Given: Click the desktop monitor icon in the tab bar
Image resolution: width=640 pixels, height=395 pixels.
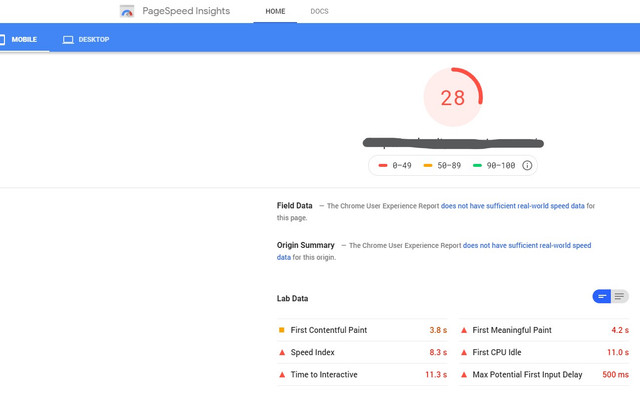Looking at the screenshot, I should click(68, 40).
